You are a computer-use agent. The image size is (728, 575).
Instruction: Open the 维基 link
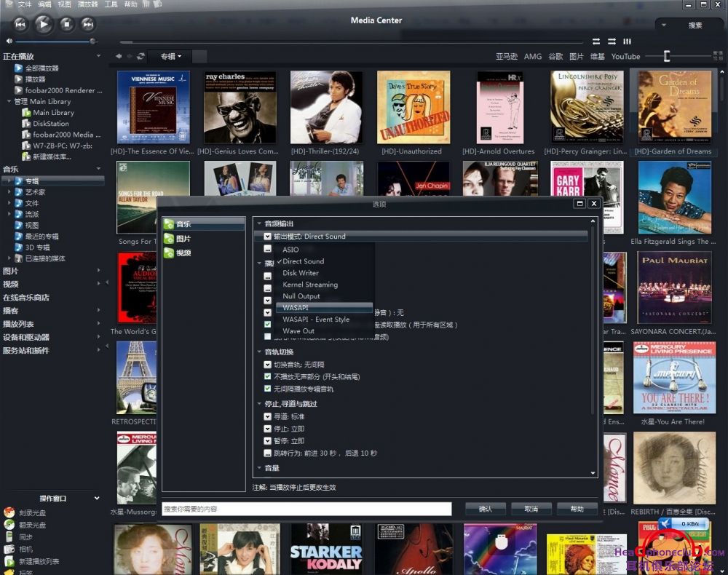point(597,57)
